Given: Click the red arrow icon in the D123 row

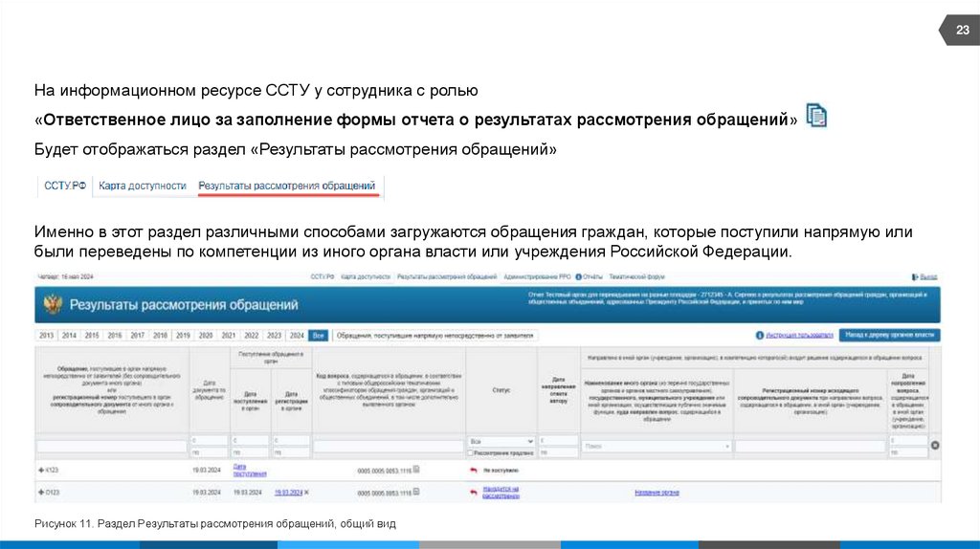Looking at the screenshot, I should pyautogui.click(x=473, y=493).
